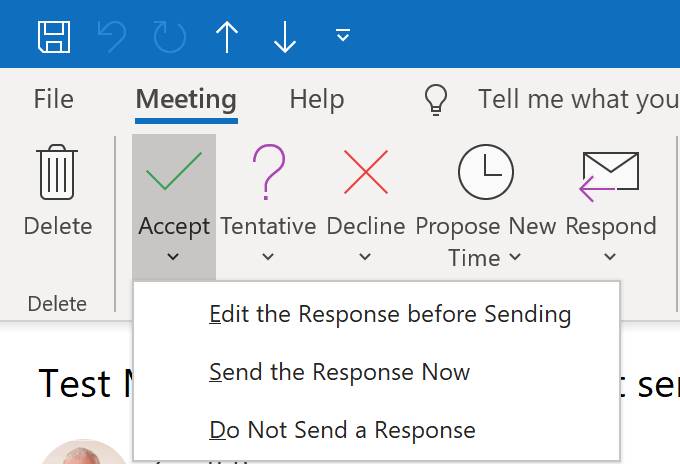Open Customize Quick Access Toolbar dropdown

tap(343, 35)
